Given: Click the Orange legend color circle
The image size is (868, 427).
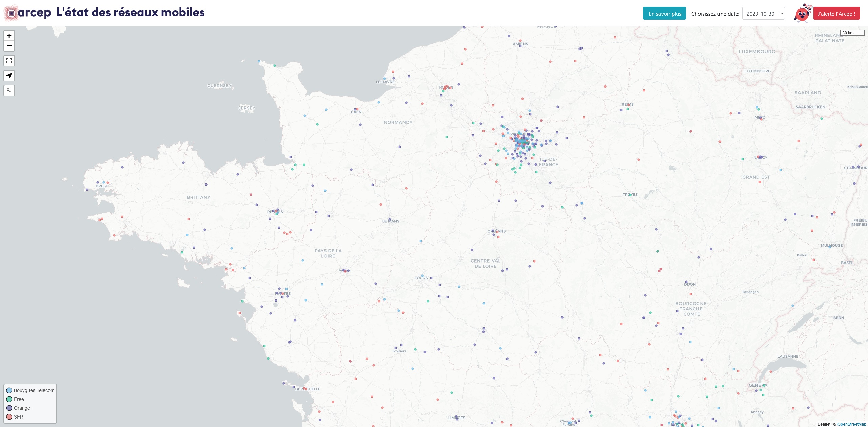Looking at the screenshot, I should click(9, 408).
